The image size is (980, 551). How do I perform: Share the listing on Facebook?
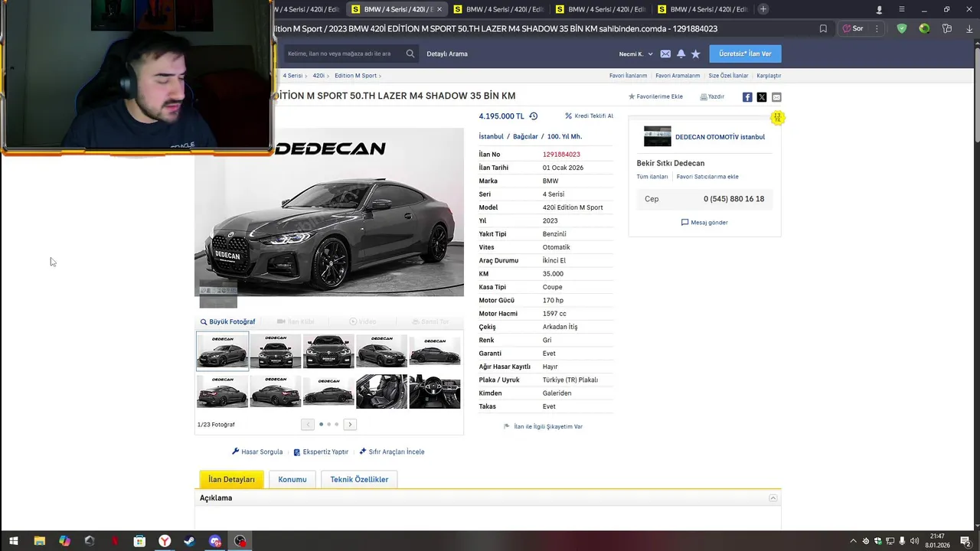point(747,97)
